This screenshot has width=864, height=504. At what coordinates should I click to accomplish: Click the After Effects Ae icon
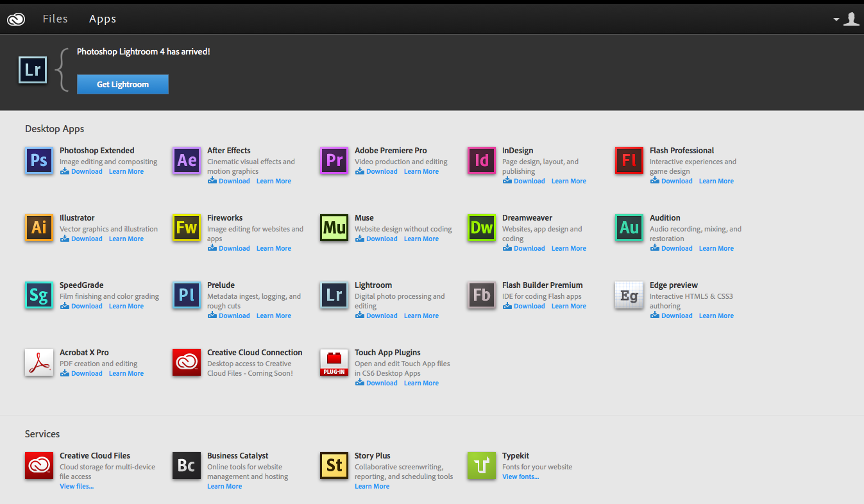click(x=187, y=160)
